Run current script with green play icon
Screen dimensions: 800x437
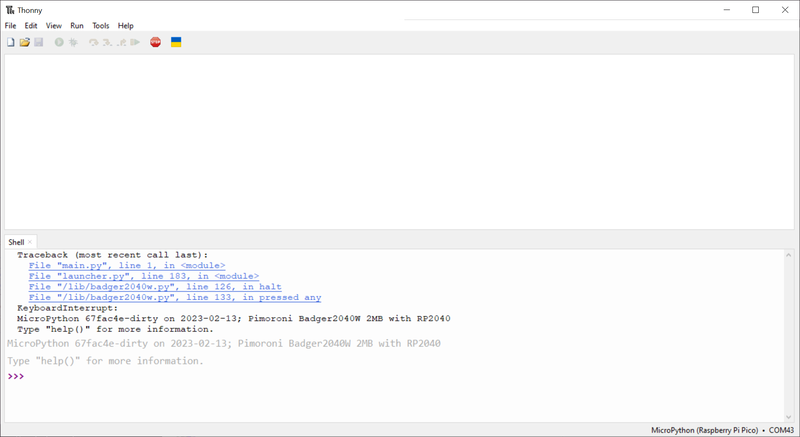tap(59, 42)
